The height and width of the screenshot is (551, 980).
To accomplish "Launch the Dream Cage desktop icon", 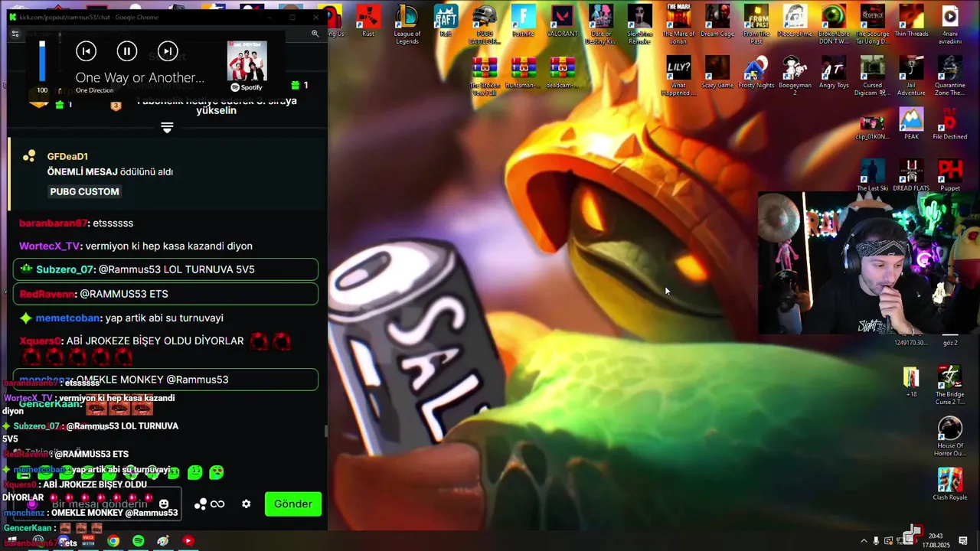I will [x=717, y=21].
